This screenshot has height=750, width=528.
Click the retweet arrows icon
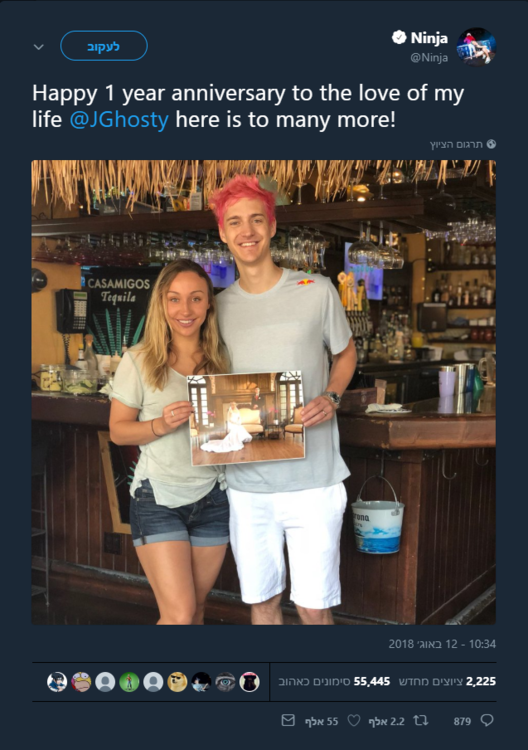(421, 720)
